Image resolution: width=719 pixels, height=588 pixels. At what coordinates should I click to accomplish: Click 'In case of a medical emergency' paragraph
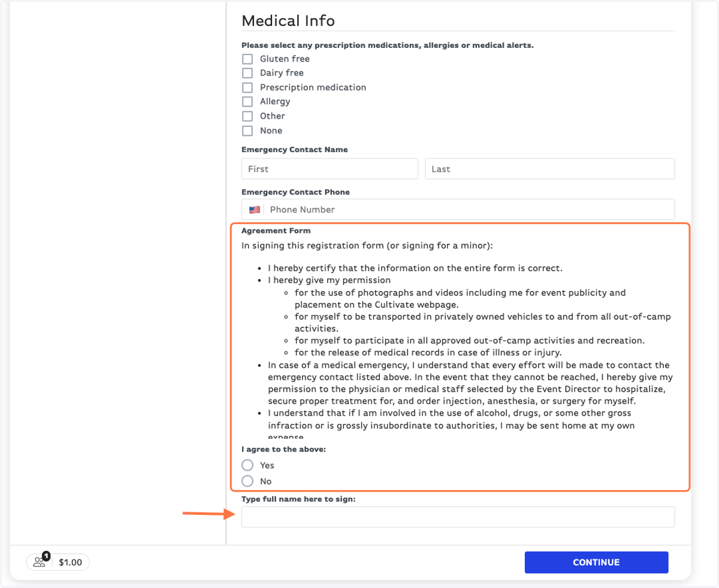pos(470,383)
